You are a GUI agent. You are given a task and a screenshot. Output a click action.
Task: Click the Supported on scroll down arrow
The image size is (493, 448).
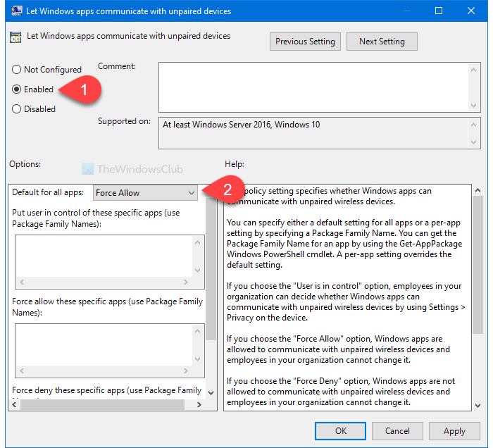pyautogui.click(x=474, y=142)
